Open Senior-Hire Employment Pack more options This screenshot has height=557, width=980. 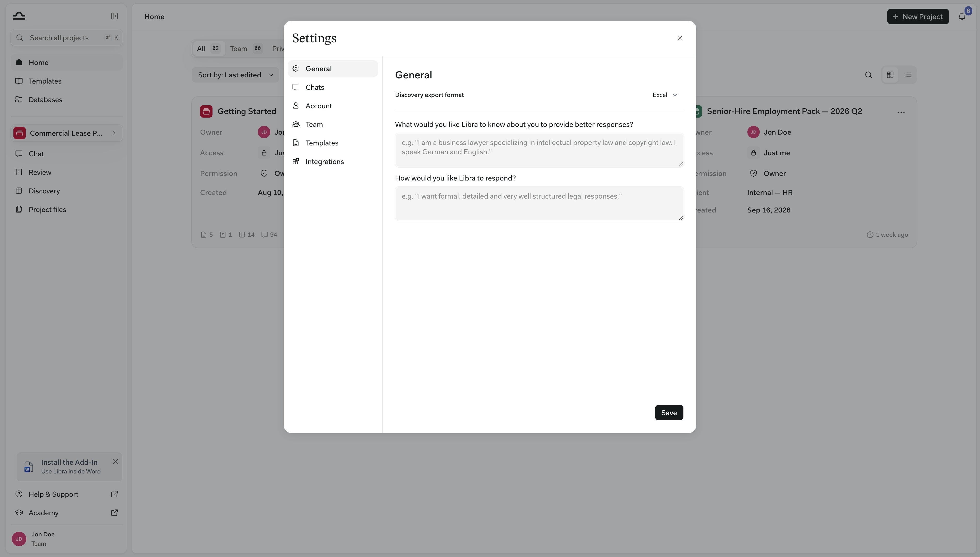click(x=901, y=112)
